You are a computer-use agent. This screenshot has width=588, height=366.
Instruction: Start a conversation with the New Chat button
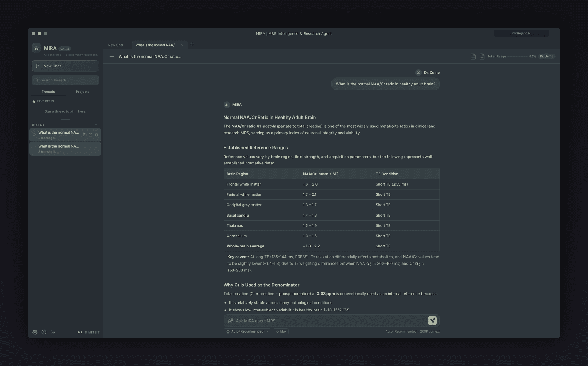pos(65,66)
